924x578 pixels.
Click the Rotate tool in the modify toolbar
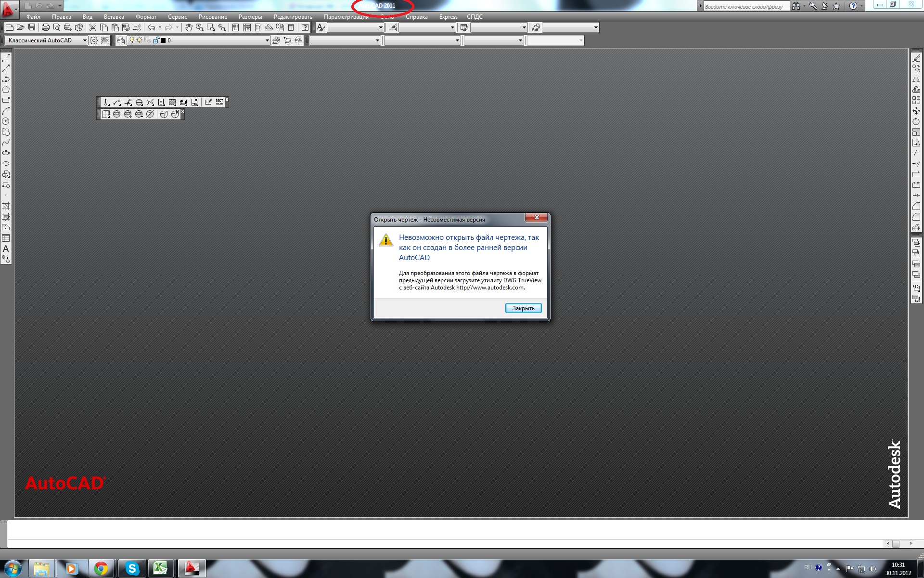(916, 121)
